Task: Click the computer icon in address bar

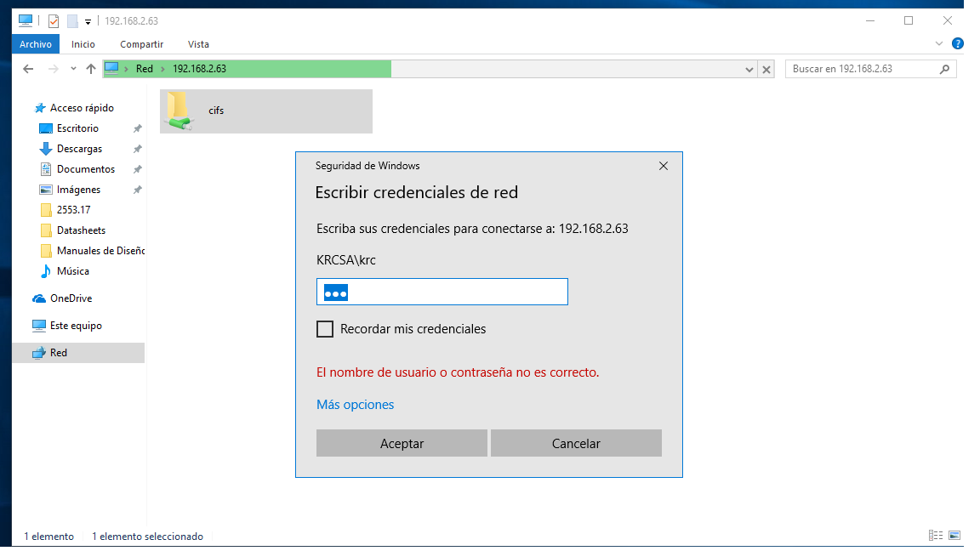Action: click(111, 68)
